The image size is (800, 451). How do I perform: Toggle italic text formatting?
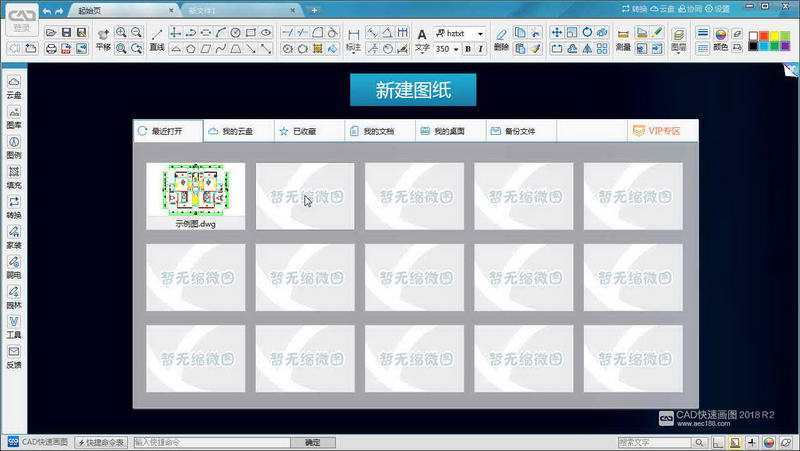pyautogui.click(x=482, y=48)
